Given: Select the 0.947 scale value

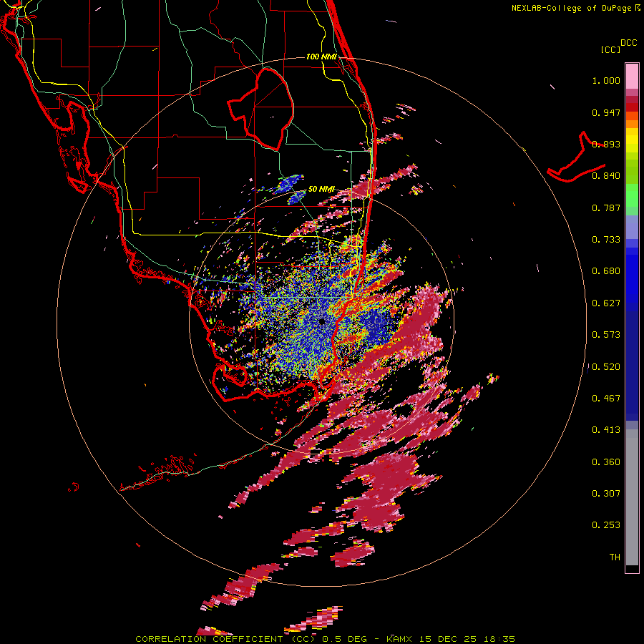Looking at the screenshot, I should [x=606, y=112].
